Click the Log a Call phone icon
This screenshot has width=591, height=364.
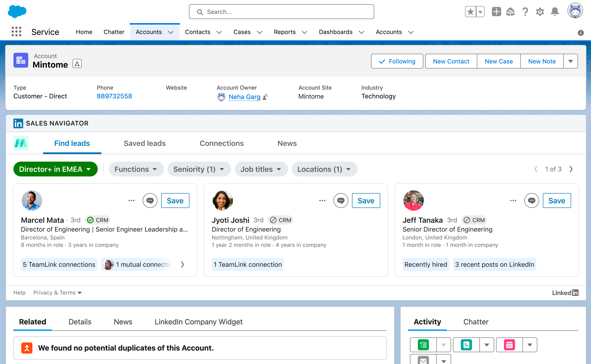coord(466,345)
